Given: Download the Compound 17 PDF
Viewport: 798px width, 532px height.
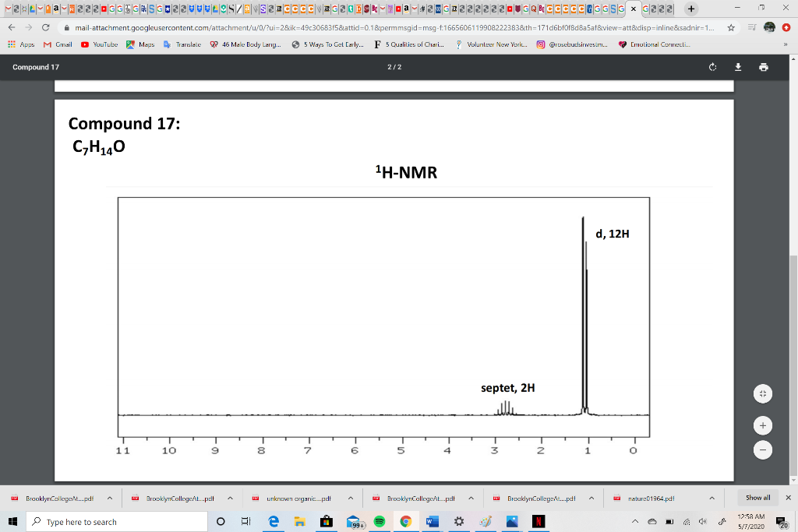Looking at the screenshot, I should [x=737, y=67].
